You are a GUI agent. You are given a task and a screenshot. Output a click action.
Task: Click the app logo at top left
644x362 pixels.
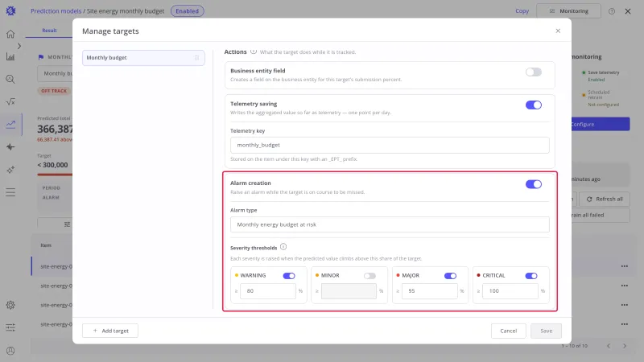[10, 11]
